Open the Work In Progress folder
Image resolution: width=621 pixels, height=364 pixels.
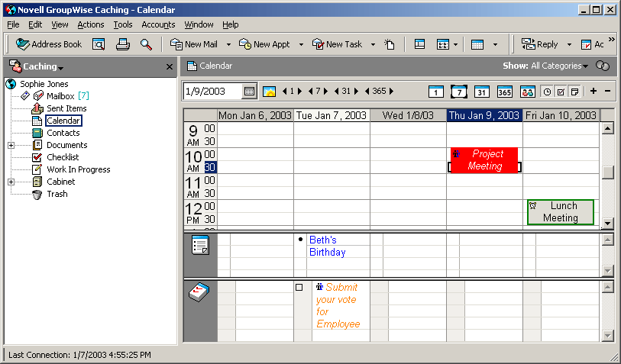[79, 169]
